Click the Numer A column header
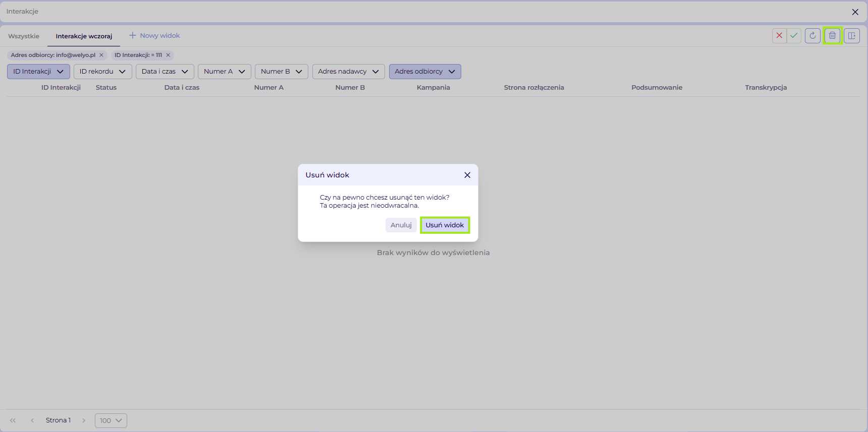The width and height of the screenshot is (868, 432). 269,87
